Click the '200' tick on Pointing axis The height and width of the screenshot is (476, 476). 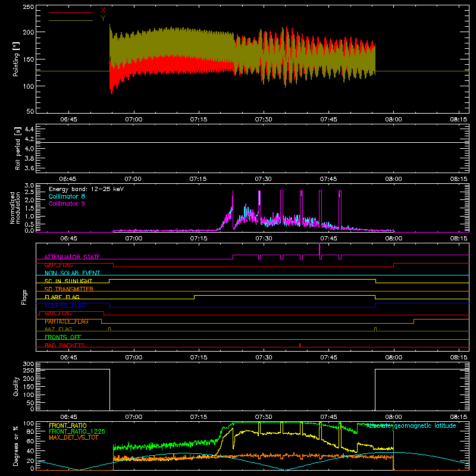click(28, 32)
